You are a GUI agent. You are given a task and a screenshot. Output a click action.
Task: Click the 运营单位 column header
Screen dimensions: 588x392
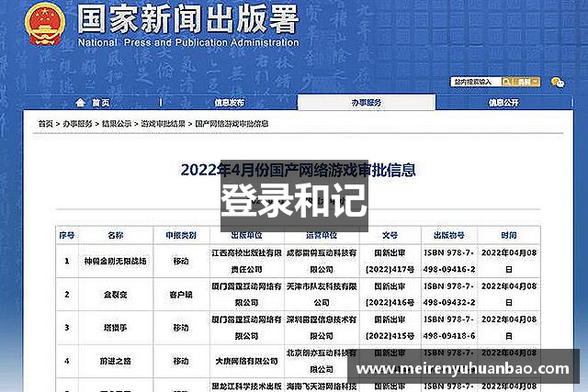(322, 235)
